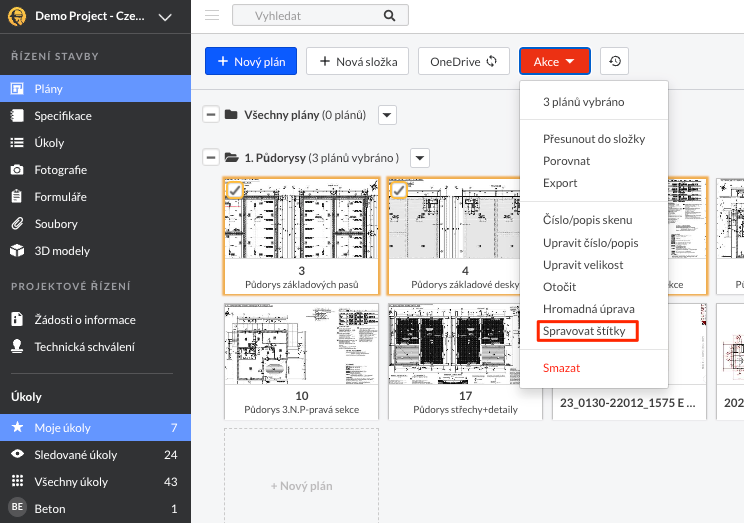Click the Fotografie camera icon
Screen dimensions: 744x523
(17, 170)
